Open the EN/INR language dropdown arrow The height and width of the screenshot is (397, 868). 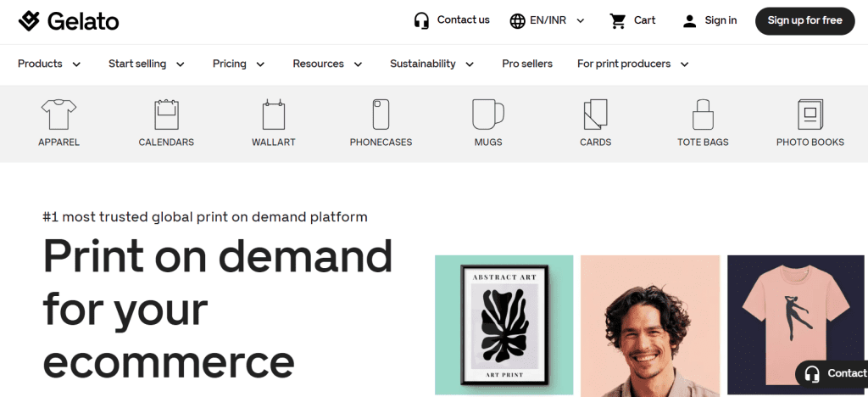[x=580, y=21]
